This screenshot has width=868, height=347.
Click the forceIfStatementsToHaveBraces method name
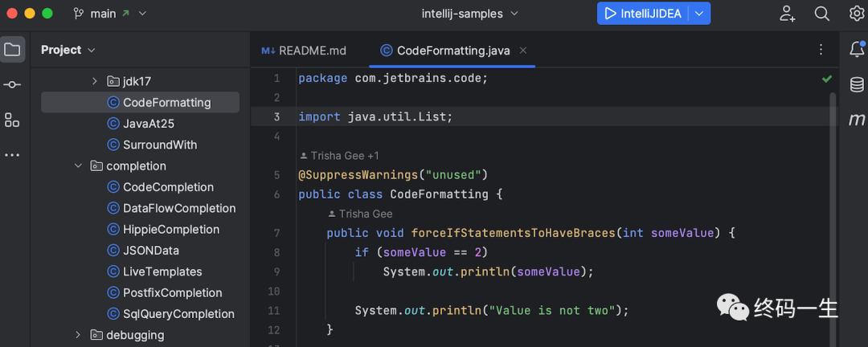pyautogui.click(x=513, y=233)
